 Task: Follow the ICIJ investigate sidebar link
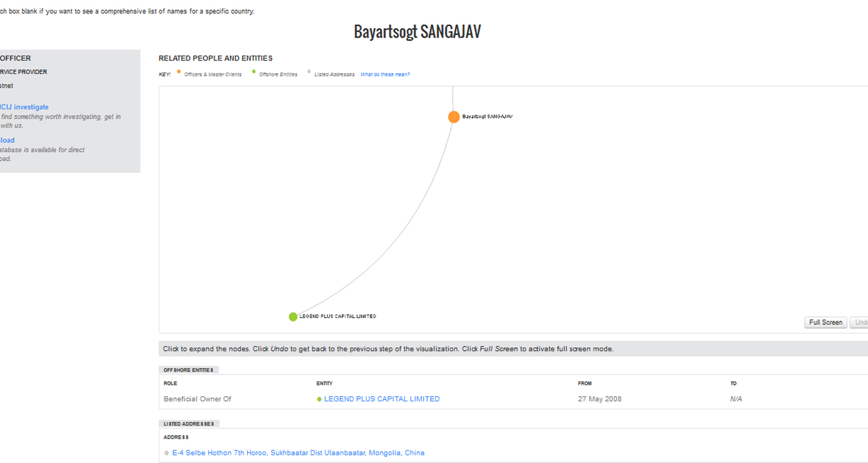(24, 107)
